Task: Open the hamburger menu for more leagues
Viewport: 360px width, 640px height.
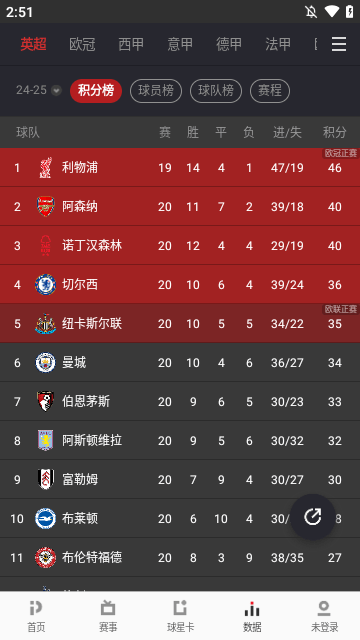Action: 338,44
